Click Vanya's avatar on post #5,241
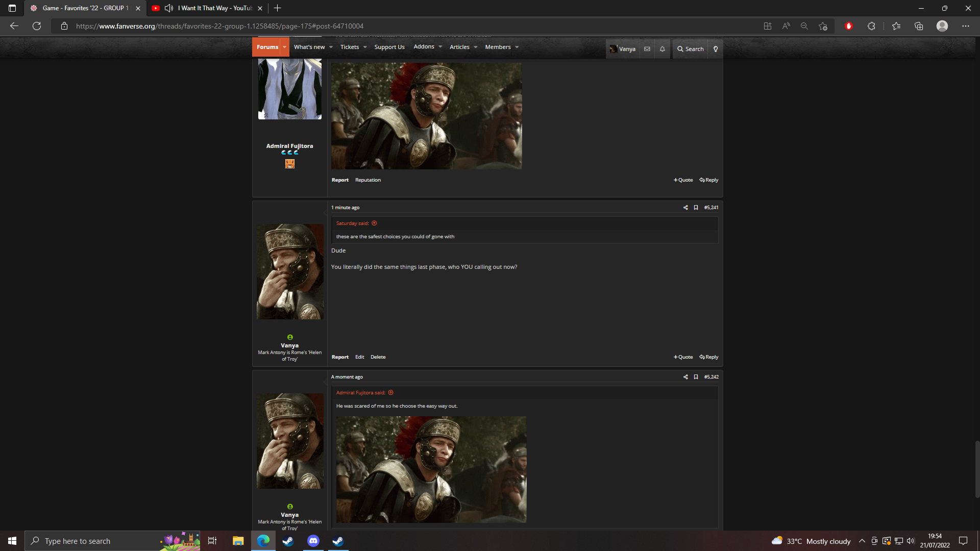The image size is (980, 551). pos(290,271)
